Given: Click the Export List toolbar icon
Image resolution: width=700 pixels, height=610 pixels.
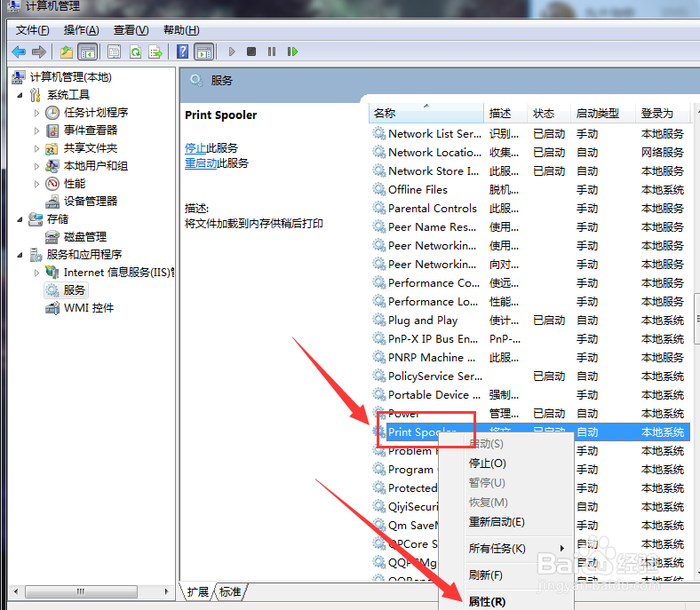Looking at the screenshot, I should pos(155,51).
